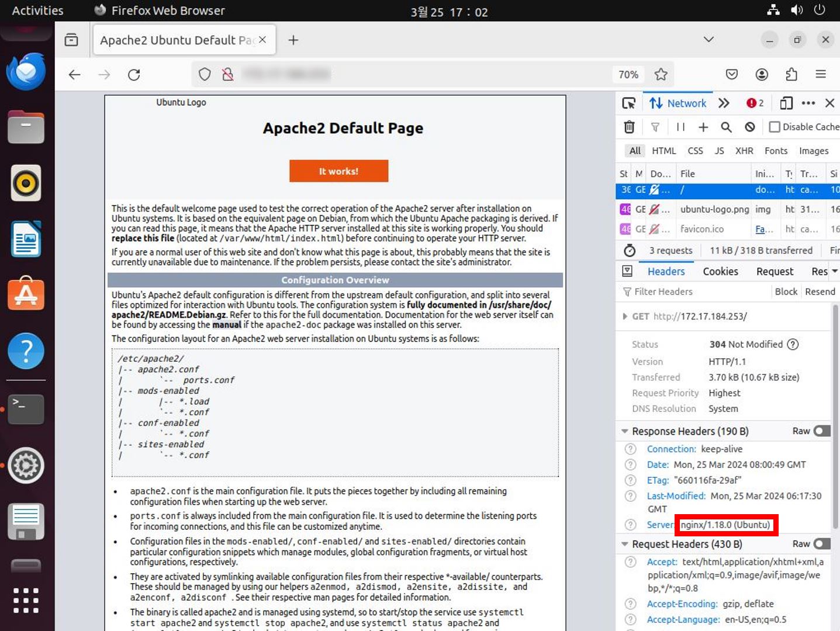Search network requests with magnifier icon
Screen dimensions: 840x631
click(x=726, y=127)
